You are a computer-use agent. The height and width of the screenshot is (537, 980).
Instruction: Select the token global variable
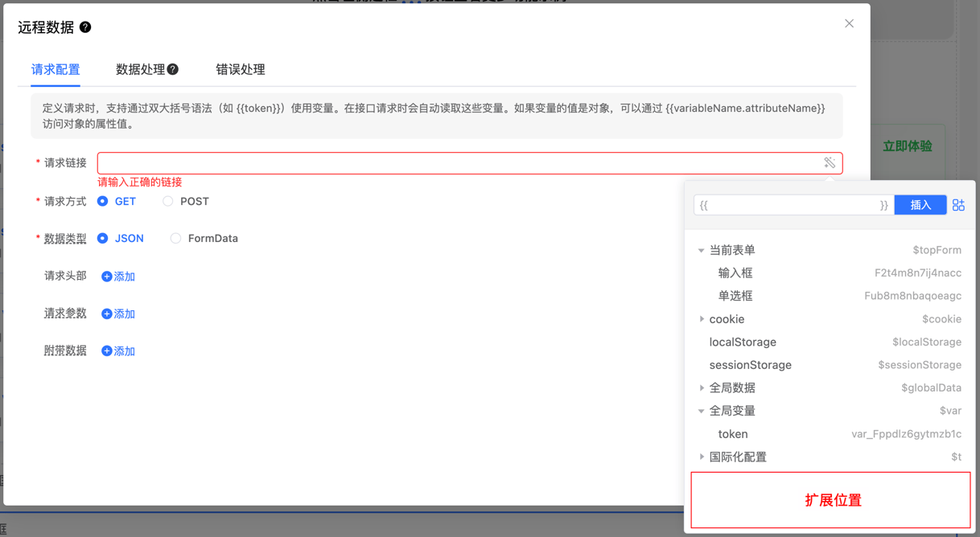tap(733, 434)
